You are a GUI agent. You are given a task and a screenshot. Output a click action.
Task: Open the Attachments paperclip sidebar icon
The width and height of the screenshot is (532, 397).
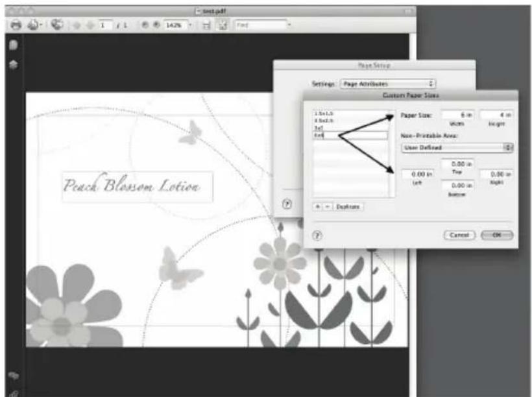[x=13, y=394]
